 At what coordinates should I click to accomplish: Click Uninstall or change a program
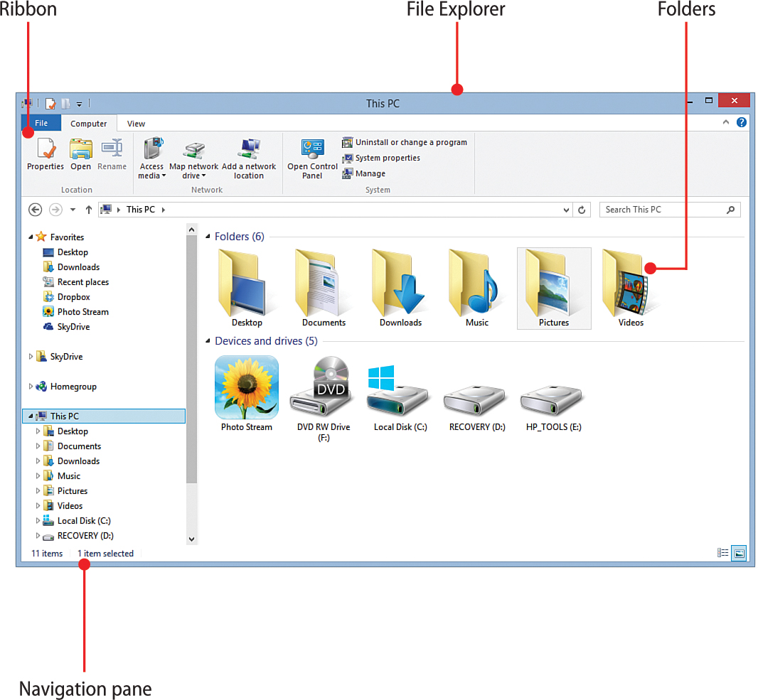[405, 143]
